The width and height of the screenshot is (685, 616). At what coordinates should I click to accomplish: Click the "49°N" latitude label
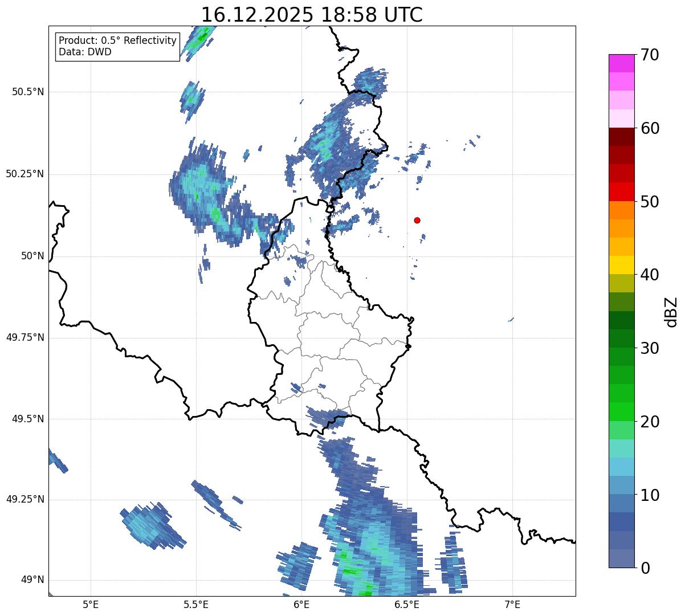[32, 580]
